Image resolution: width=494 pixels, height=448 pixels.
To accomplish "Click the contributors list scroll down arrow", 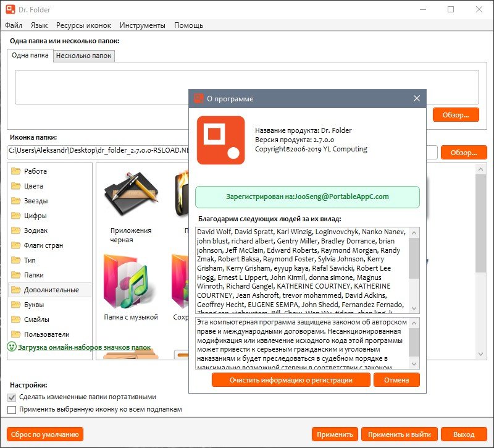I will [414, 308].
